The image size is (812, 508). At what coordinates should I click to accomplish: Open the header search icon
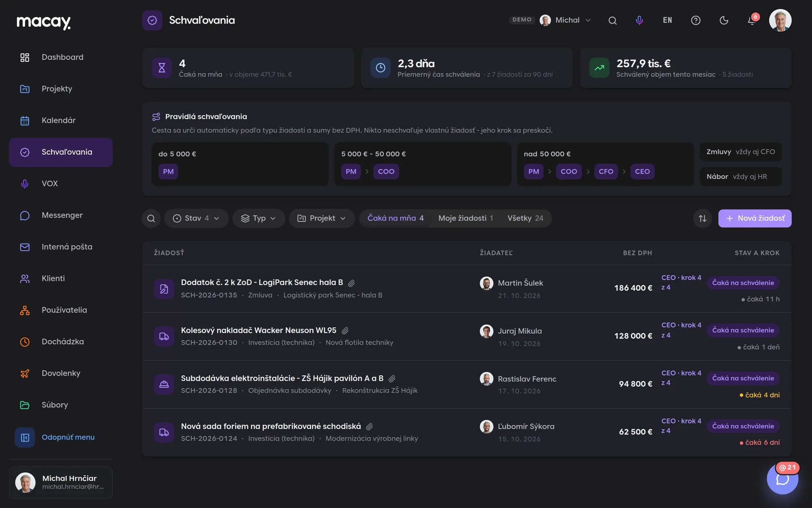pos(612,20)
